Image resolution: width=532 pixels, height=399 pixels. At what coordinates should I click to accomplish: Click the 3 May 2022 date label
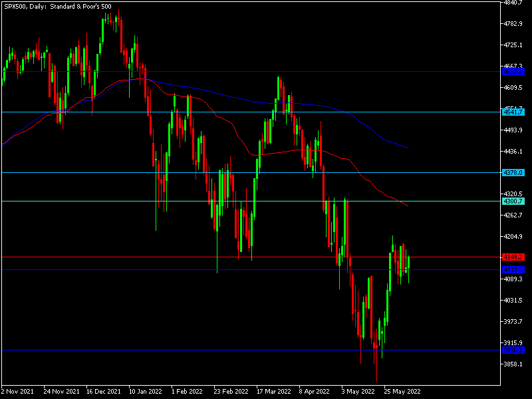pyautogui.click(x=358, y=391)
